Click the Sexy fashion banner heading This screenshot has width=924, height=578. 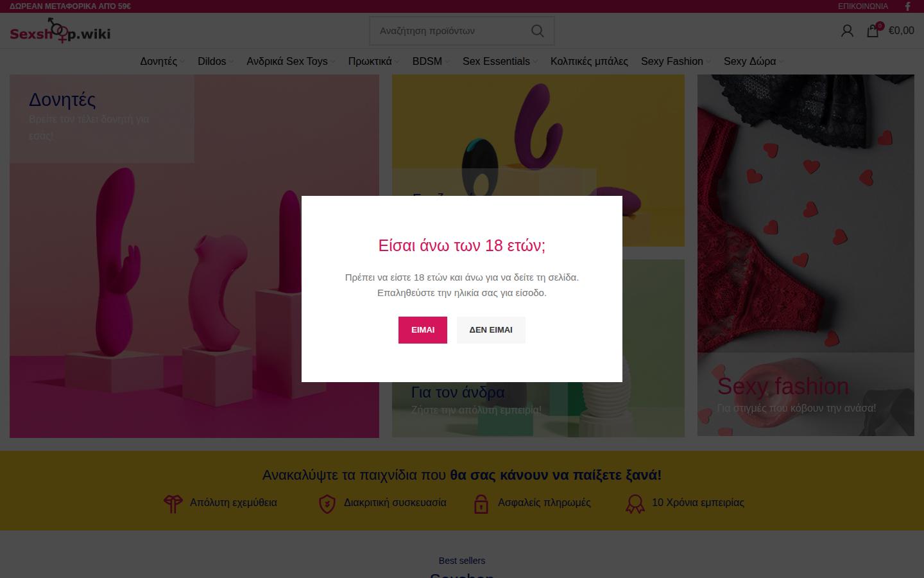[x=783, y=386]
